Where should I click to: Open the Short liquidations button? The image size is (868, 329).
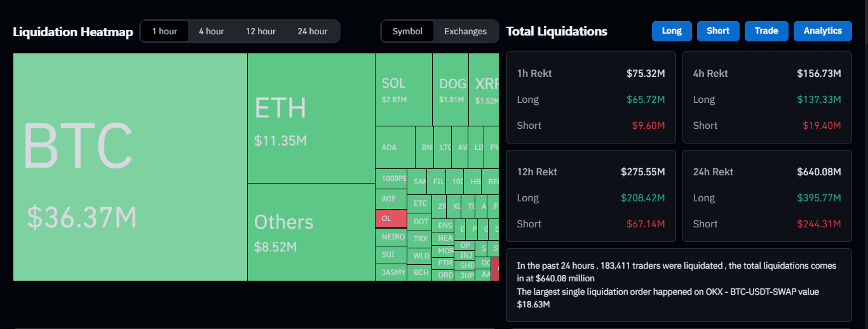[x=718, y=30]
